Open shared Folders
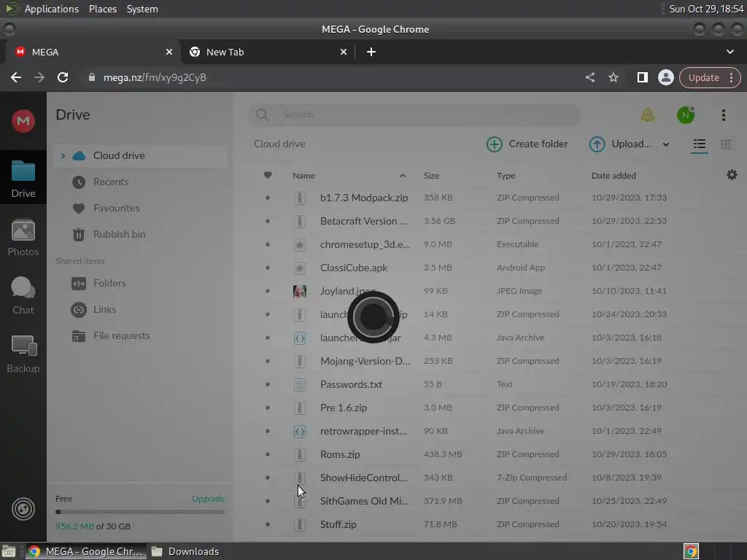The width and height of the screenshot is (747, 560). [109, 284]
